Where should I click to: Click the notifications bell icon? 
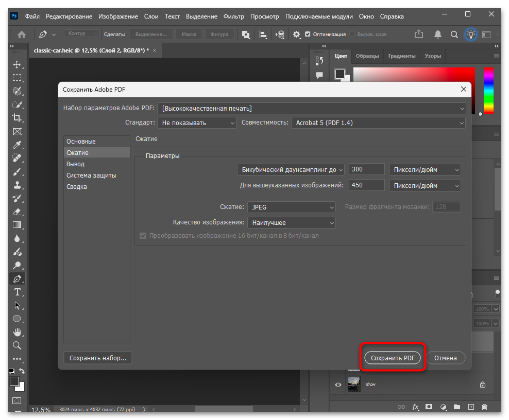click(x=437, y=34)
